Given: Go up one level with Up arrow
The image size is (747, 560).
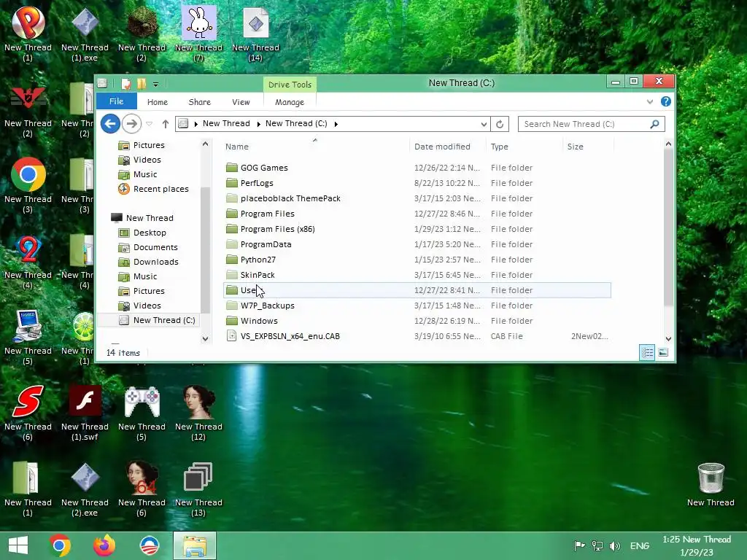Looking at the screenshot, I should [166, 124].
